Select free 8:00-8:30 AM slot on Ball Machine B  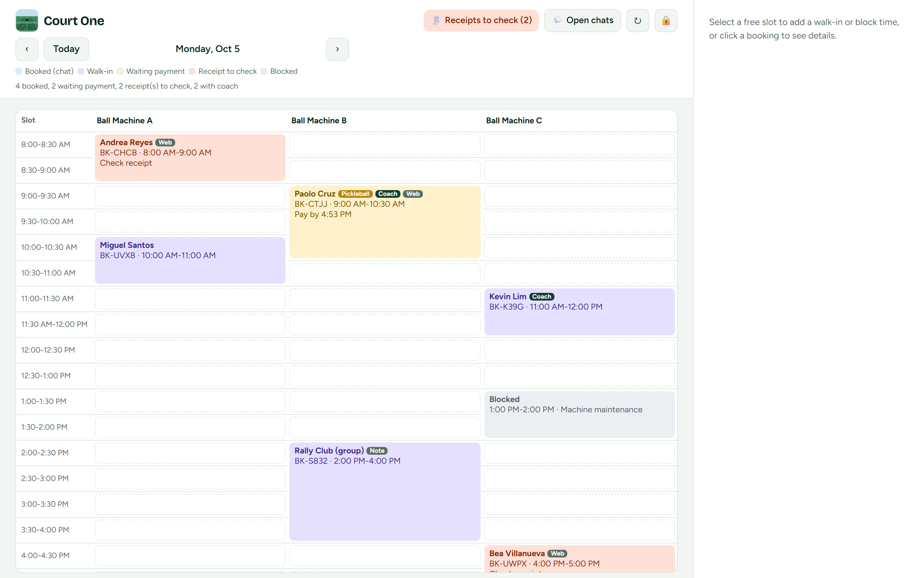click(x=384, y=145)
